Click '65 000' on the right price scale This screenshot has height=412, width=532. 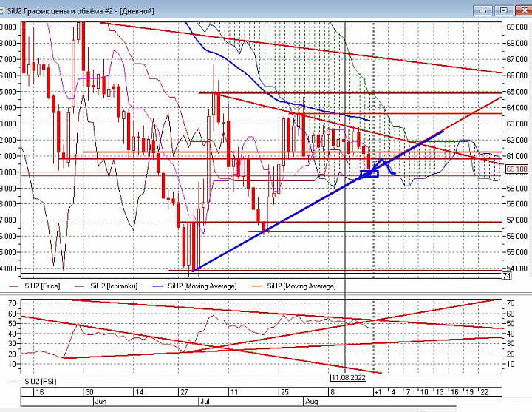pyautogui.click(x=516, y=92)
